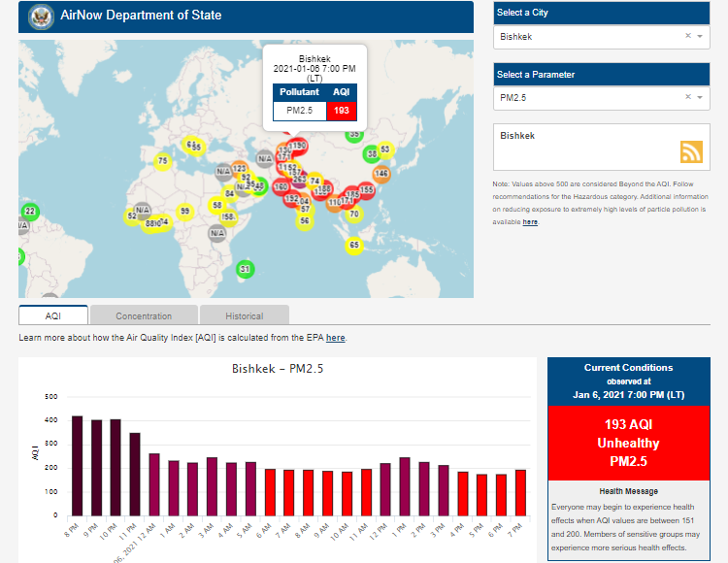
Task: Switch to the Concentration tab
Action: tap(144, 315)
